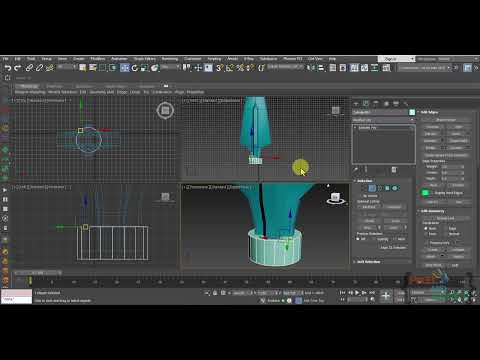
Task: Open the Rendering menu
Action: pyautogui.click(x=170, y=59)
